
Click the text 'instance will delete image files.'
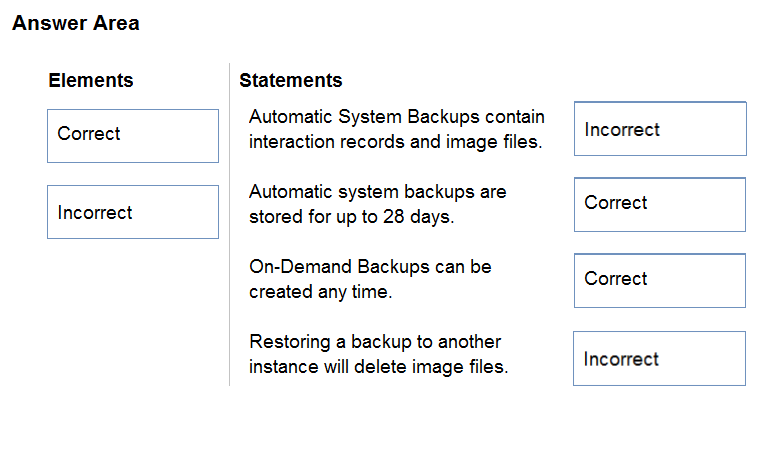378,367
